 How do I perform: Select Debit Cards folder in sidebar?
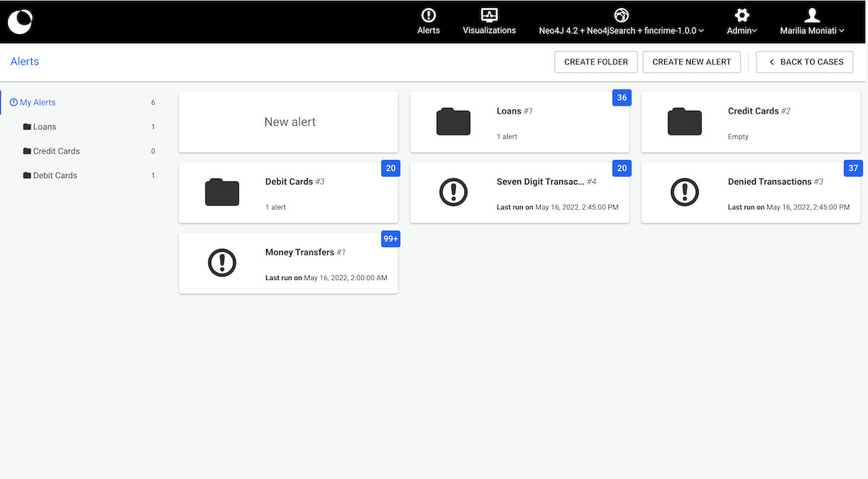pyautogui.click(x=55, y=175)
